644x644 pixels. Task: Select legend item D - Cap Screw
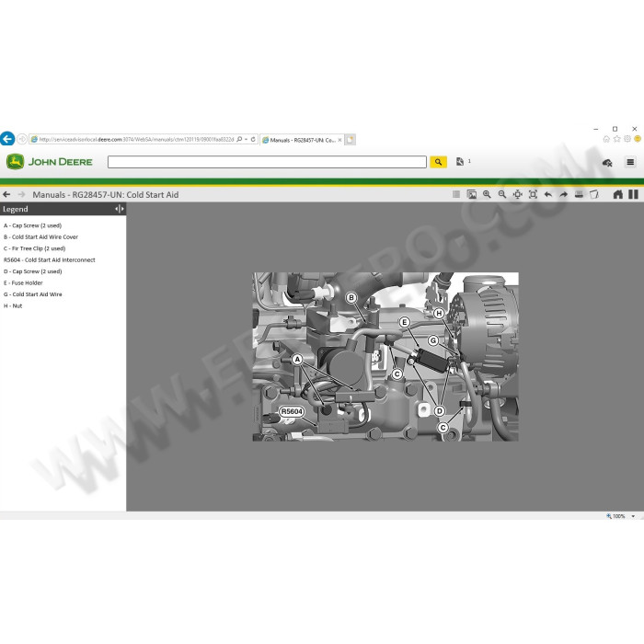click(x=33, y=271)
